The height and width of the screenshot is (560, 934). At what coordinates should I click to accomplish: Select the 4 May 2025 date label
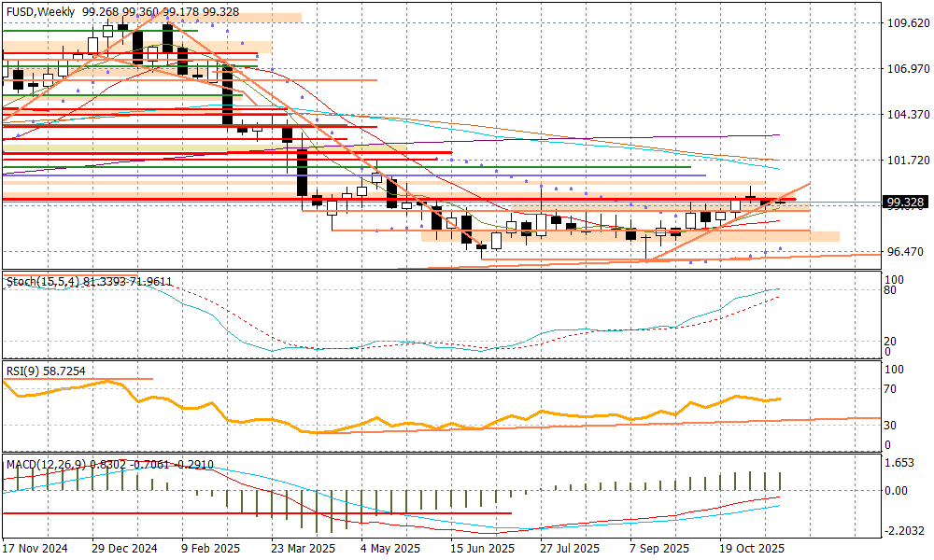(392, 549)
